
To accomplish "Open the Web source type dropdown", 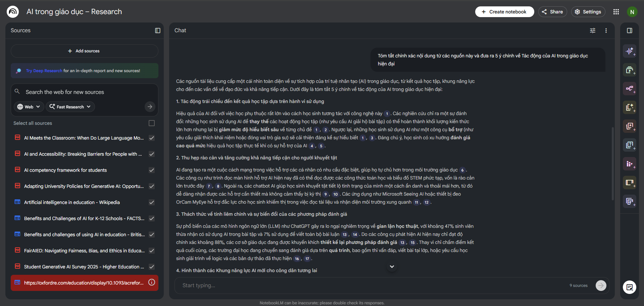I will (29, 107).
